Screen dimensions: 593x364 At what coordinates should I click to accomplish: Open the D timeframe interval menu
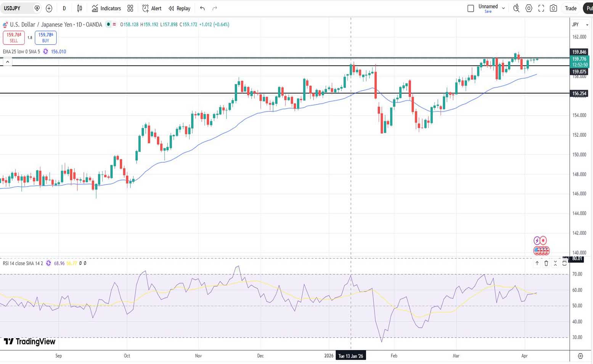[64, 8]
